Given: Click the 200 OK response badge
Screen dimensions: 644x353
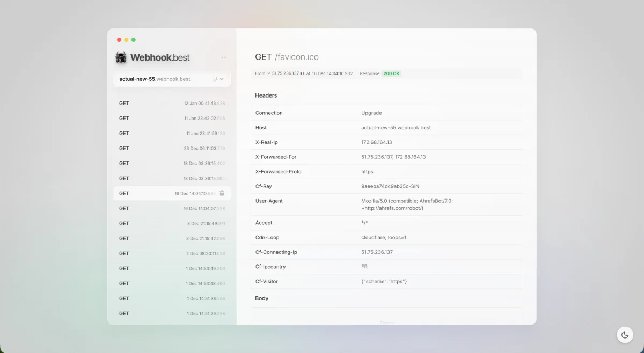Looking at the screenshot, I should pyautogui.click(x=391, y=73).
